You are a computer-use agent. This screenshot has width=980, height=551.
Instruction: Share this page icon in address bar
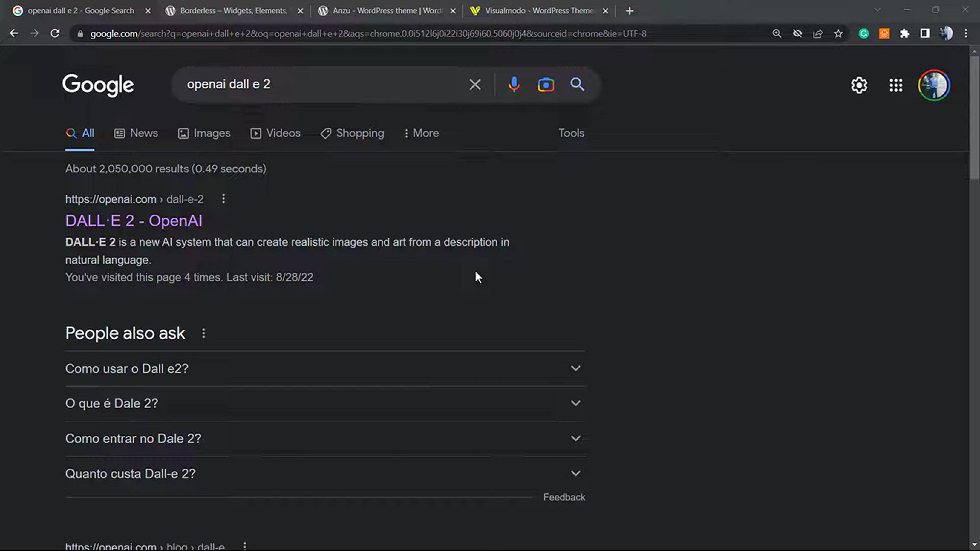818,34
